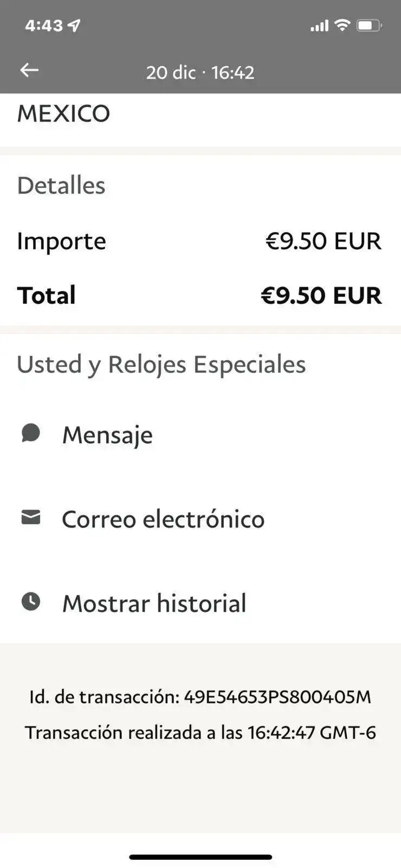Tap the 20 dic · 16:42 header title
Image resolution: width=401 pixels, height=868 pixels.
tap(200, 72)
